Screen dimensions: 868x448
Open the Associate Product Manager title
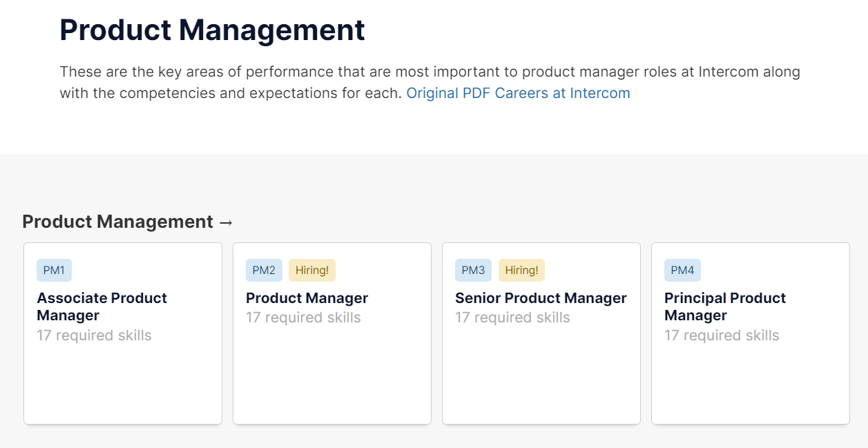click(x=102, y=306)
